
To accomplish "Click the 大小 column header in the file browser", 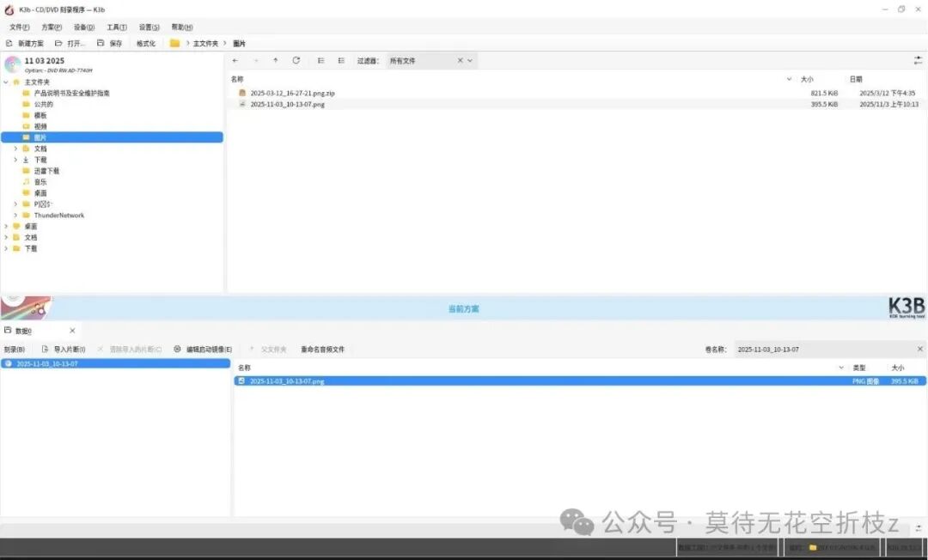I will pos(807,79).
